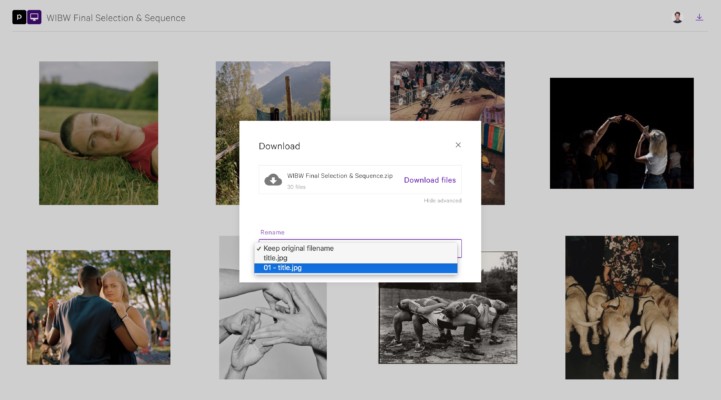Close the Download dialog
Image resolution: width=721 pixels, height=400 pixels.
pos(458,145)
